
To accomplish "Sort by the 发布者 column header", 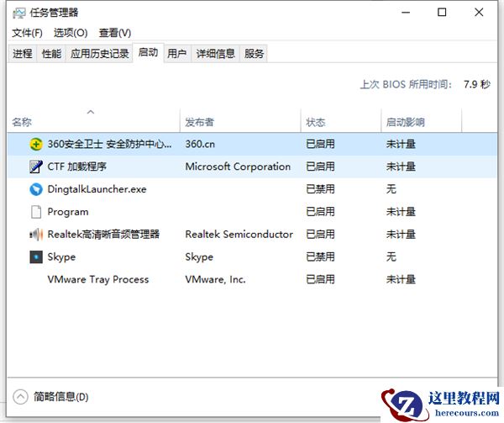I will 240,120.
